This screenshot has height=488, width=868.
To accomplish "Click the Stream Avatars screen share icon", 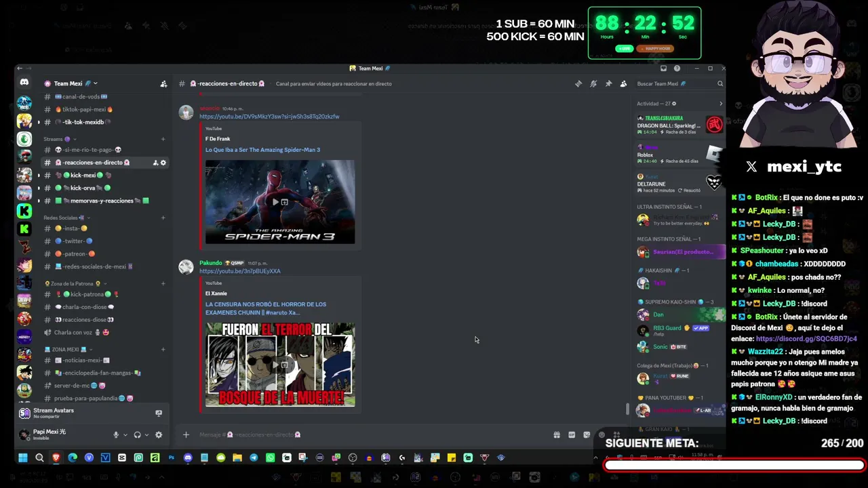I will tap(159, 413).
